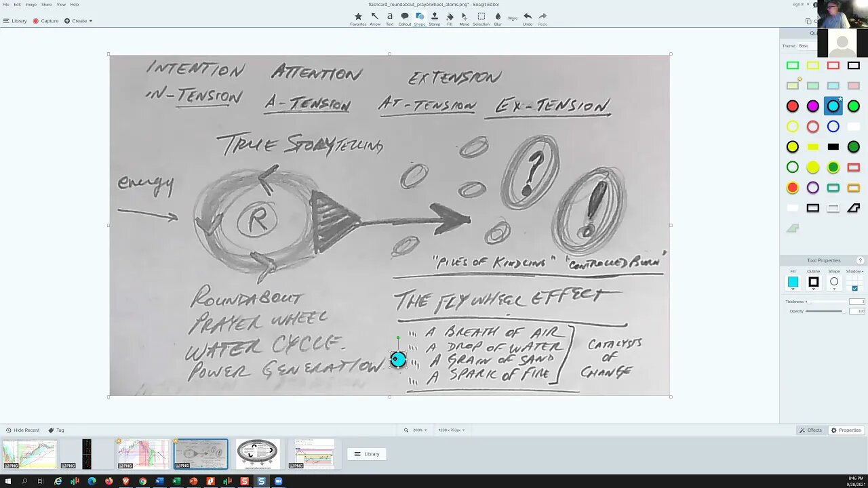Pick the green outlined rectangle style
The image size is (868, 488).
pos(793,66)
